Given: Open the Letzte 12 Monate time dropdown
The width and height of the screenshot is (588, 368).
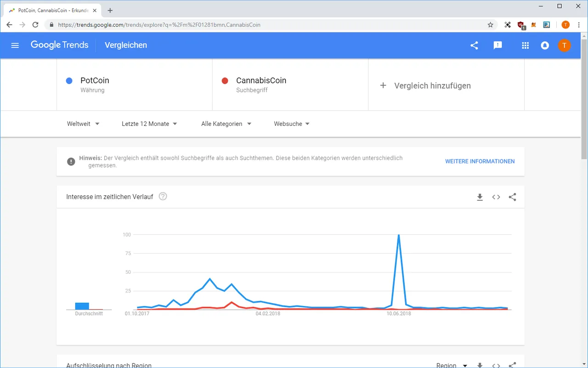Looking at the screenshot, I should (x=149, y=124).
